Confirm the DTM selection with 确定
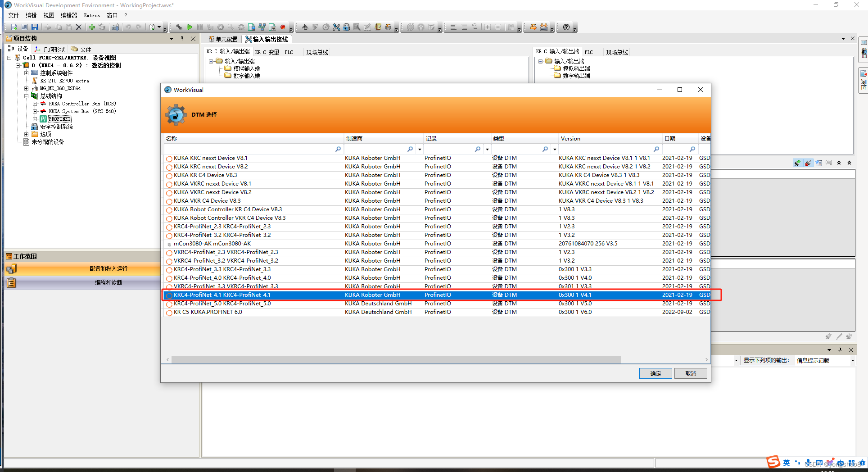This screenshot has height=472, width=868. point(656,373)
